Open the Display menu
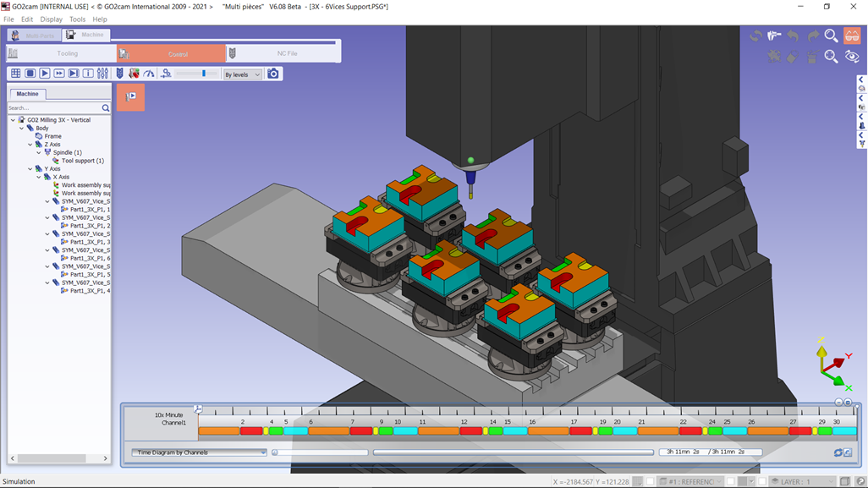Screen dimensions: 868x488 [x=51, y=19]
